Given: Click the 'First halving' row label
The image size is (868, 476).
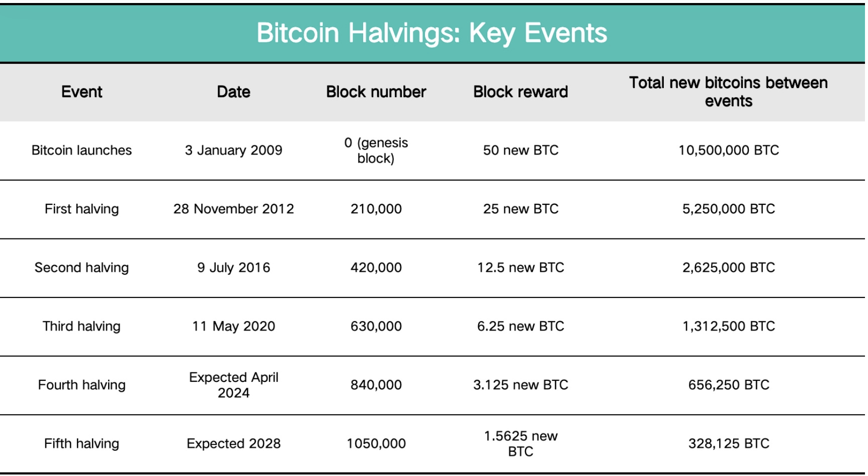Looking at the screenshot, I should [x=81, y=209].
